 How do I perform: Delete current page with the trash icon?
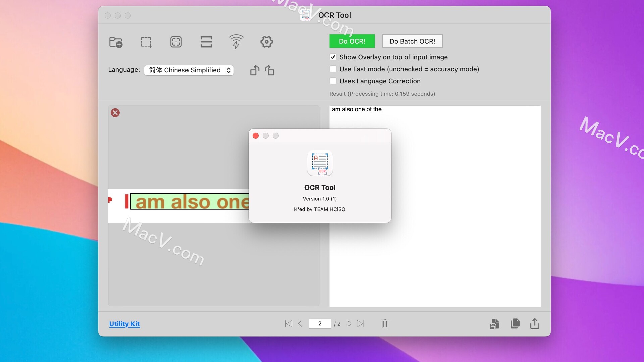(385, 324)
